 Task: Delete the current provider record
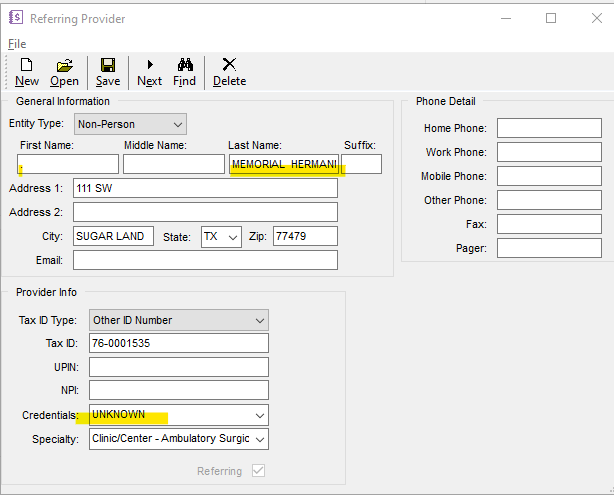[229, 71]
